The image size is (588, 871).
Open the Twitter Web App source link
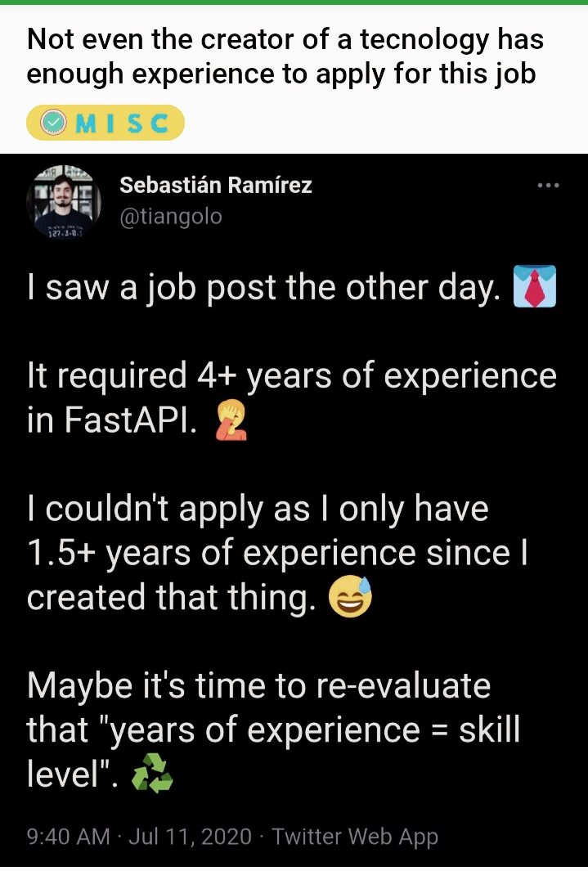355,837
